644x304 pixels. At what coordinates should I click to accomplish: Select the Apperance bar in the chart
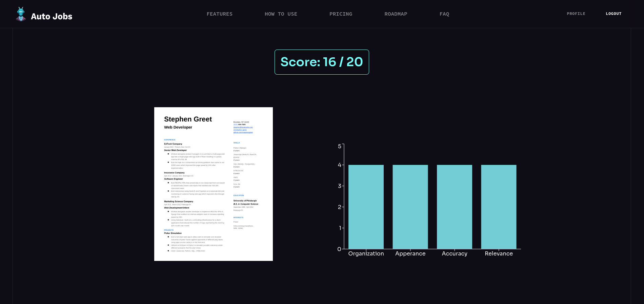click(x=410, y=207)
